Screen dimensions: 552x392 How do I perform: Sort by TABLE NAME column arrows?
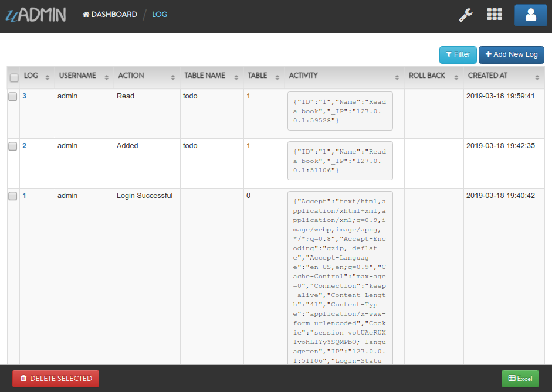pos(236,77)
